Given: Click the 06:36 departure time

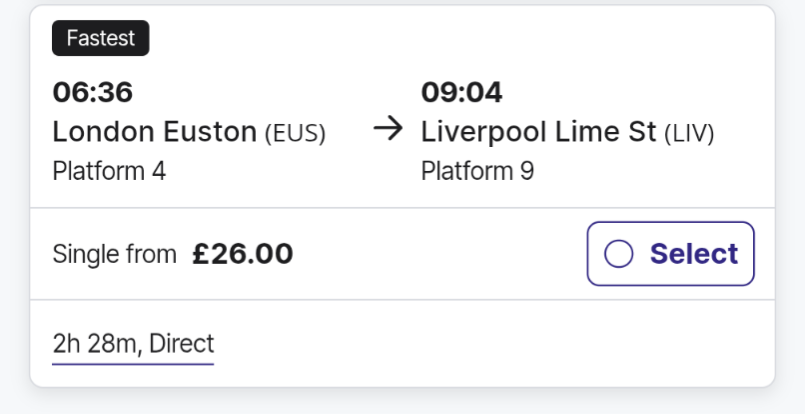Looking at the screenshot, I should click(92, 93).
